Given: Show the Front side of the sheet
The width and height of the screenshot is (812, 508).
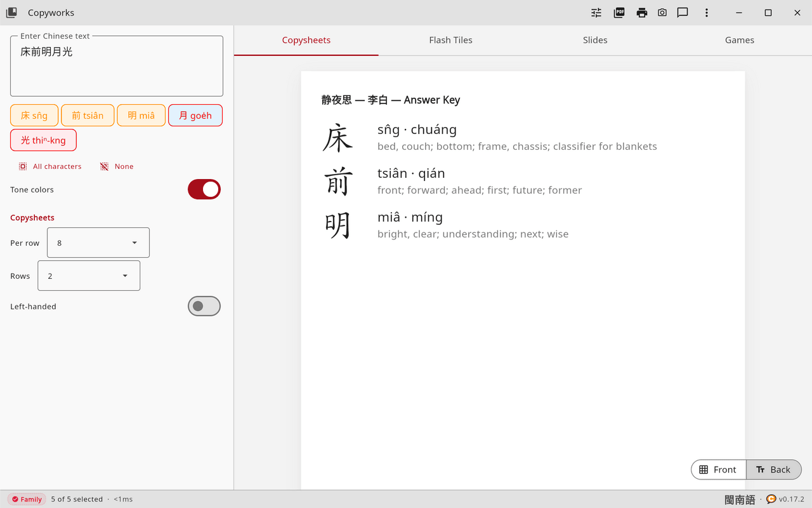Looking at the screenshot, I should (719, 470).
